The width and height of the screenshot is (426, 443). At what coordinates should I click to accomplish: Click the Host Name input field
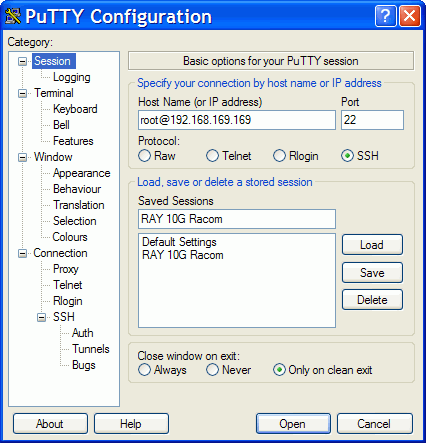(x=237, y=120)
